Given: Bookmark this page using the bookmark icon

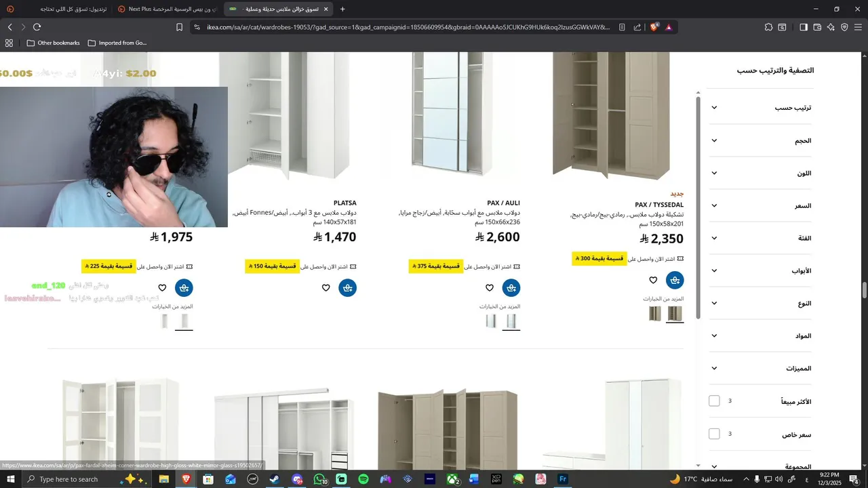Looking at the screenshot, I should pos(179,27).
